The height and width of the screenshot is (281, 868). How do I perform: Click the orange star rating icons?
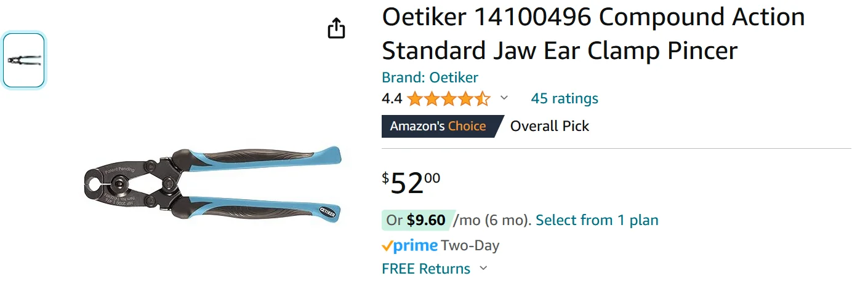[449, 98]
